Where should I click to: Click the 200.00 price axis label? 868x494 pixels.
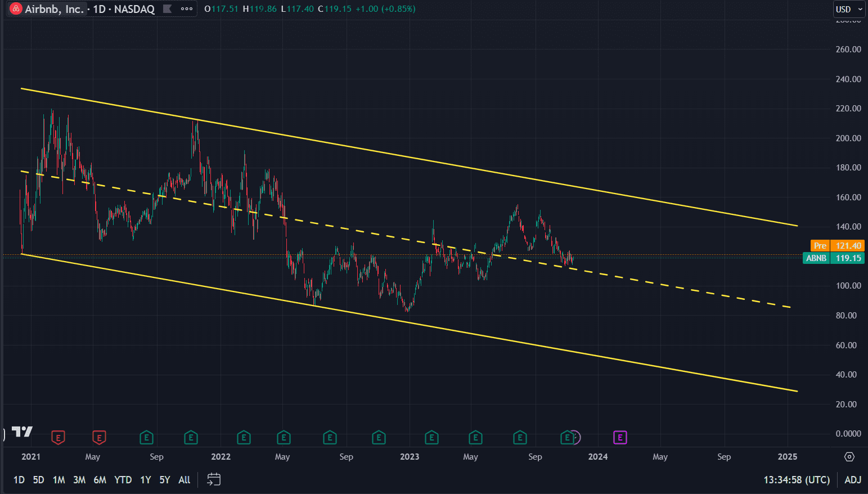848,138
